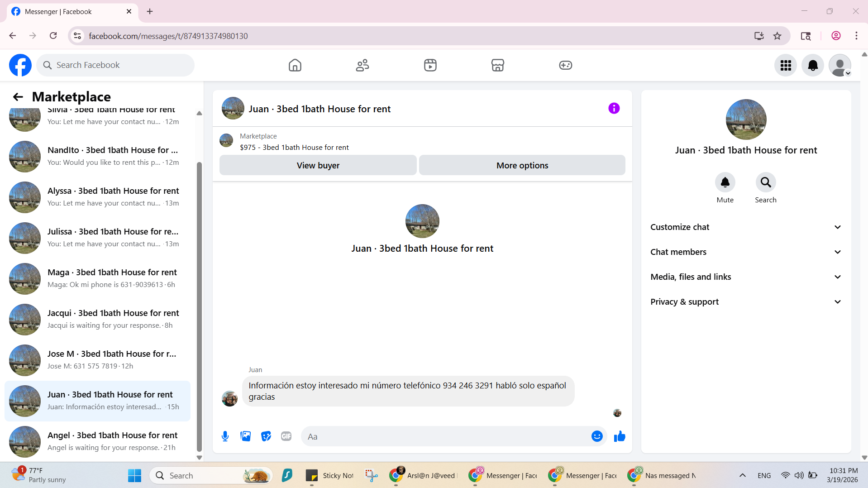
Task: Click the browser address bar URL
Action: coord(168,36)
